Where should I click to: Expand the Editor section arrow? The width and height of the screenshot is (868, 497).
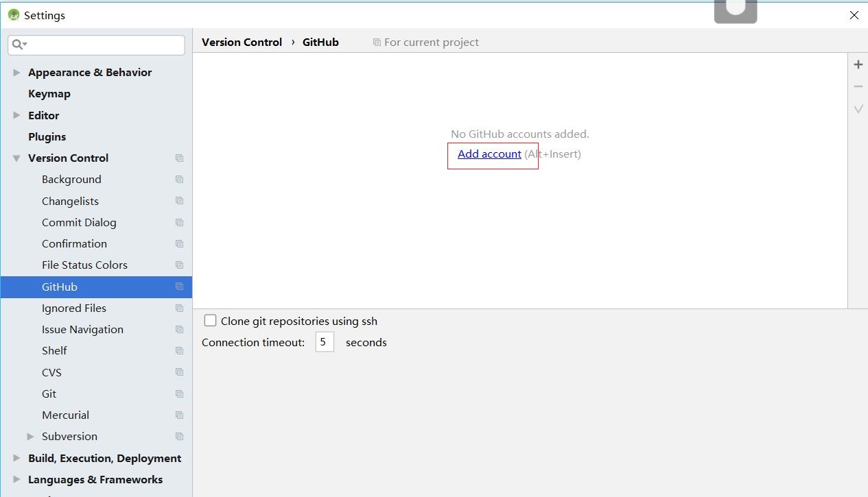(16, 115)
